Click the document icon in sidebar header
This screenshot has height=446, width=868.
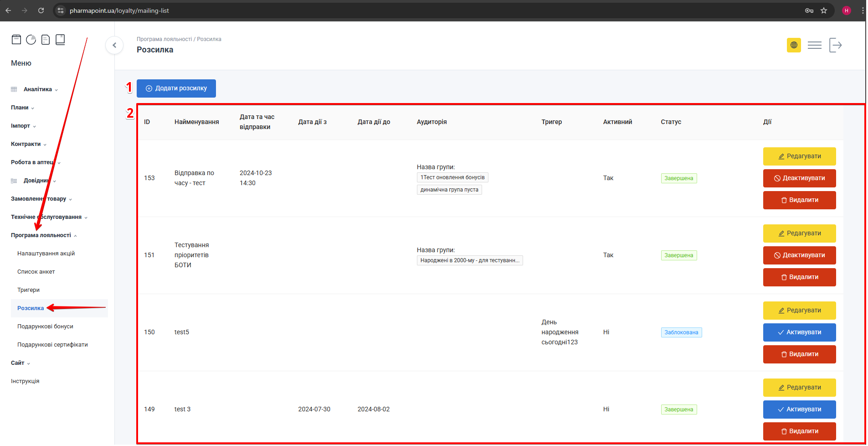pyautogui.click(x=46, y=40)
